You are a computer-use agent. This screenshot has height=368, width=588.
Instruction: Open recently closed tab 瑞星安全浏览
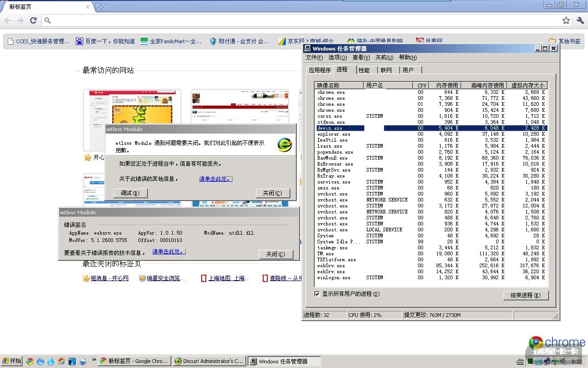163,278
